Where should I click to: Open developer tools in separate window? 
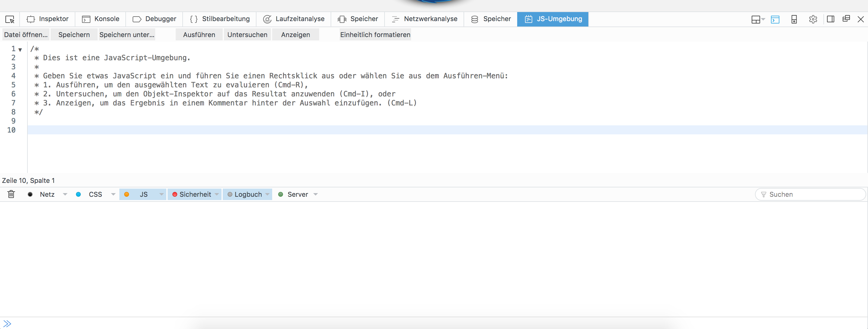click(846, 19)
